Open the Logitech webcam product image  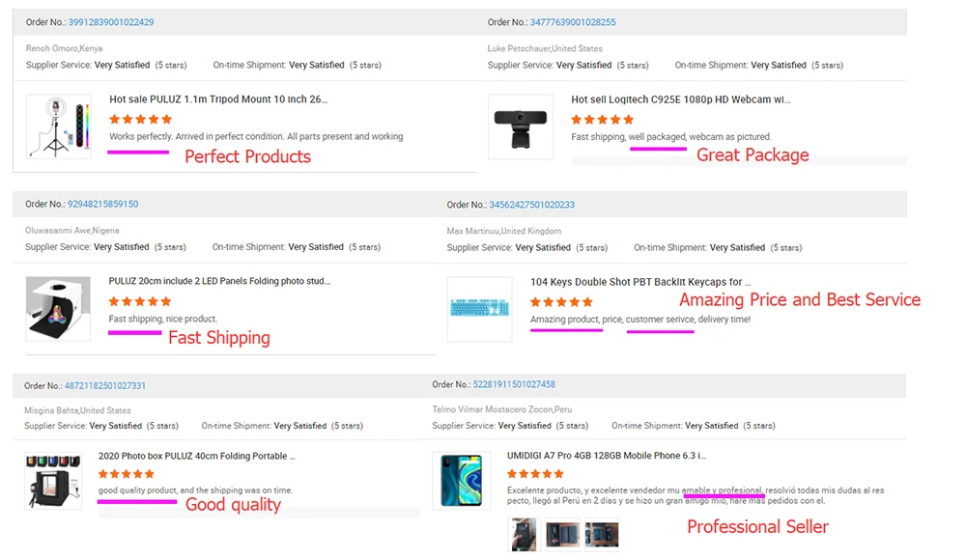(521, 126)
